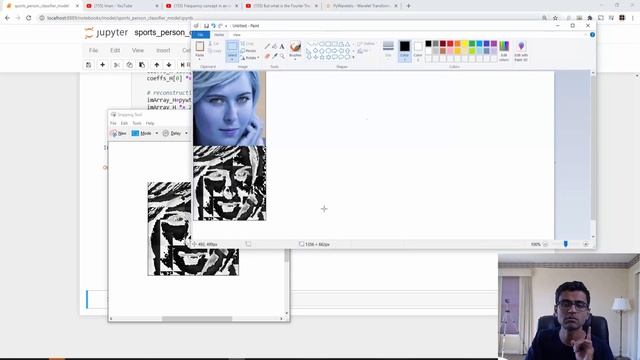Image resolution: width=640 pixels, height=360 pixels.
Task: Open Jupyter's Insert menu
Action: [163, 50]
